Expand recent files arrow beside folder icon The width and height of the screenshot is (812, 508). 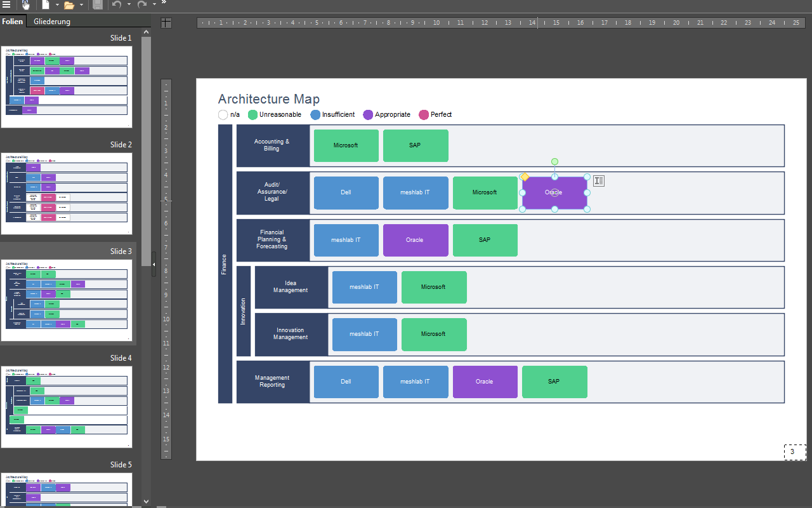pos(82,5)
